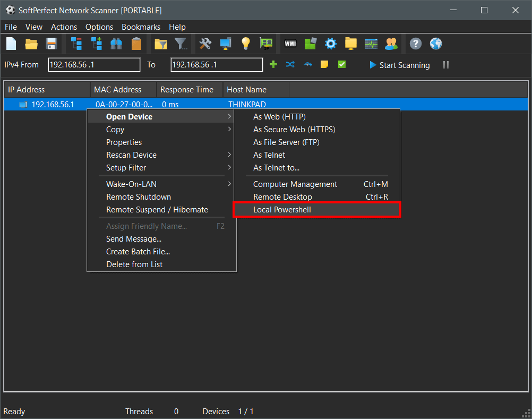The image size is (532, 419).
Task: Open device As Secure Web (HTTPS)
Action: tap(317, 130)
